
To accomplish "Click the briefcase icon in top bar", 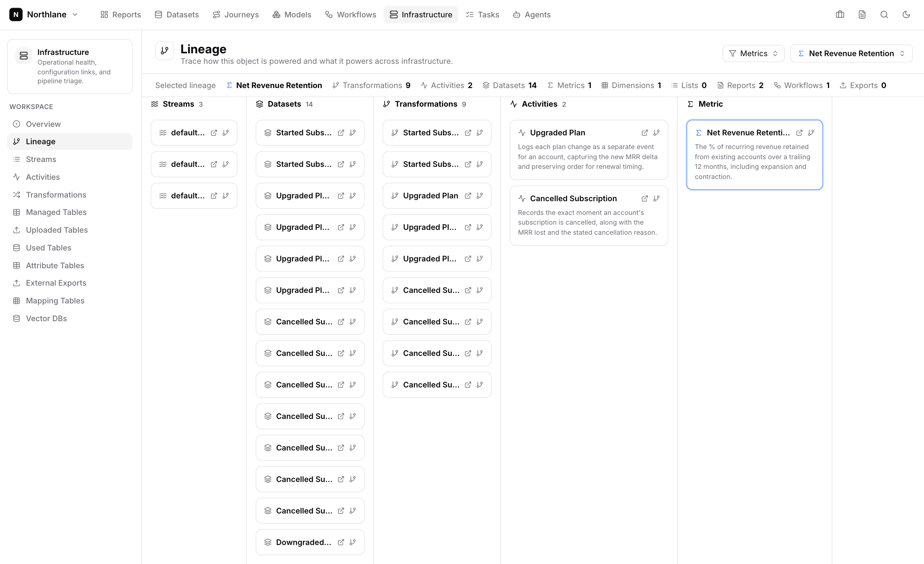I will click(840, 15).
